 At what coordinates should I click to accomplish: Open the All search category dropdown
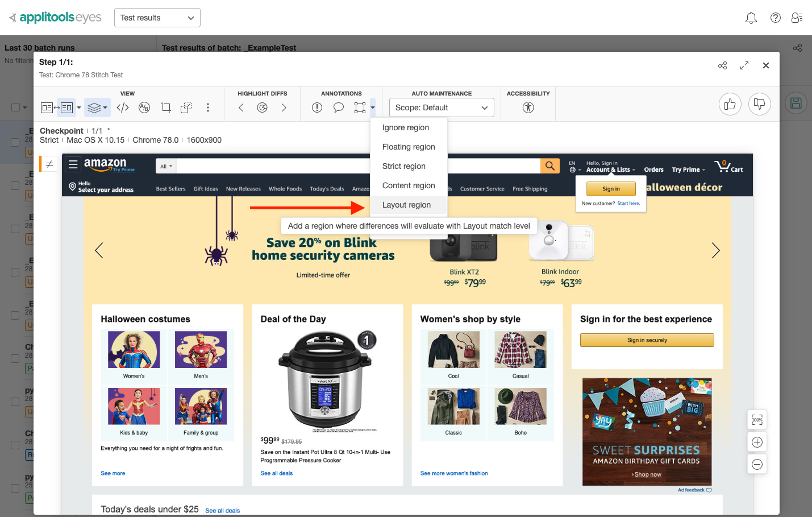coord(166,166)
